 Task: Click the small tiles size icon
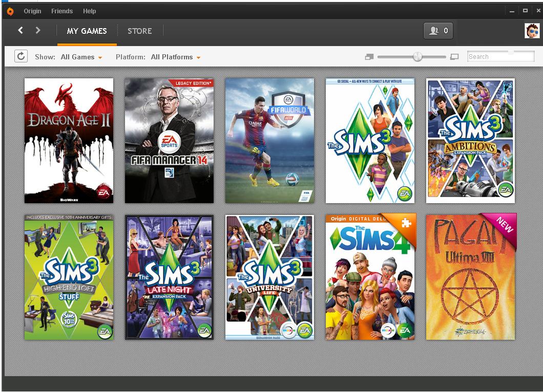[369, 57]
